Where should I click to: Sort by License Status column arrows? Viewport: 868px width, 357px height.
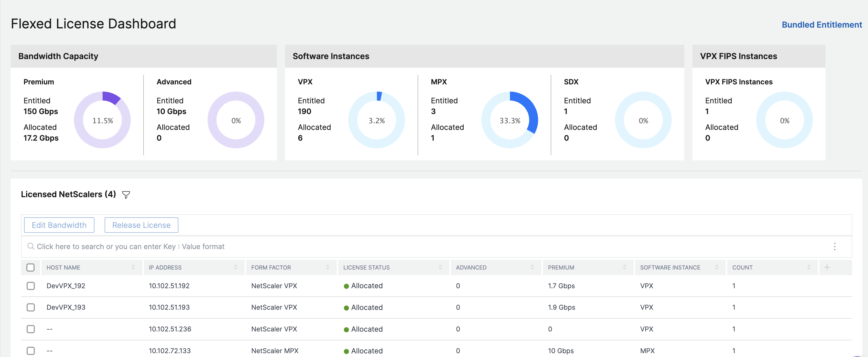440,267
